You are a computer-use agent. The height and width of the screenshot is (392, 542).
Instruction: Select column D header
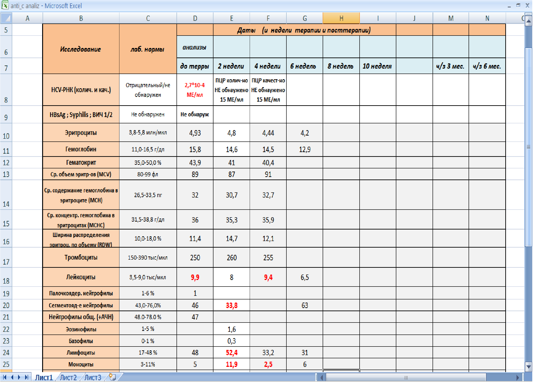(x=195, y=18)
